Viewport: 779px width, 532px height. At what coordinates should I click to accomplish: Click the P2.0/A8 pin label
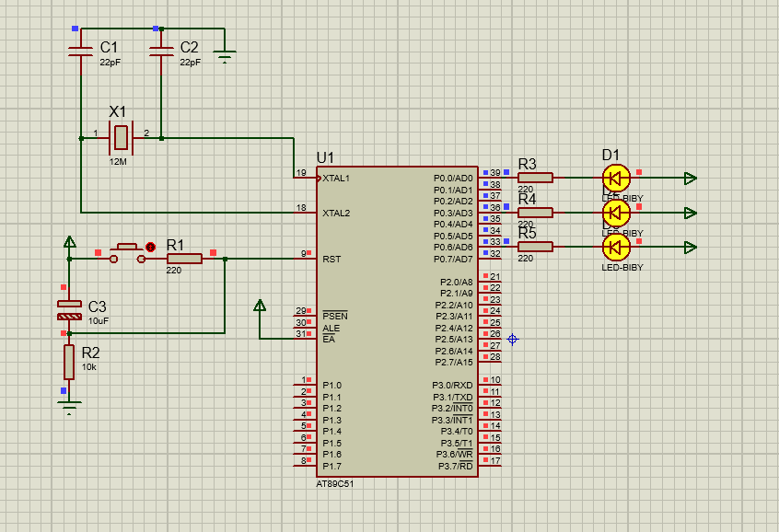click(457, 282)
